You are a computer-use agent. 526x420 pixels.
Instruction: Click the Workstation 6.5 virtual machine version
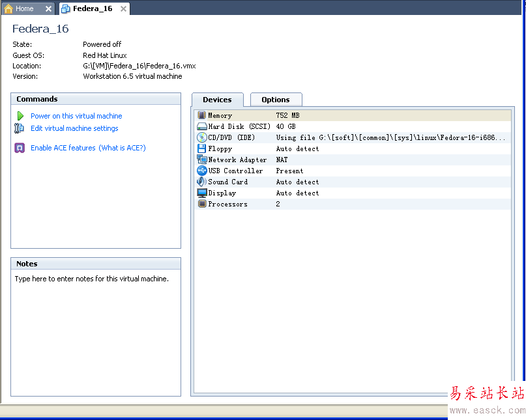(x=132, y=76)
